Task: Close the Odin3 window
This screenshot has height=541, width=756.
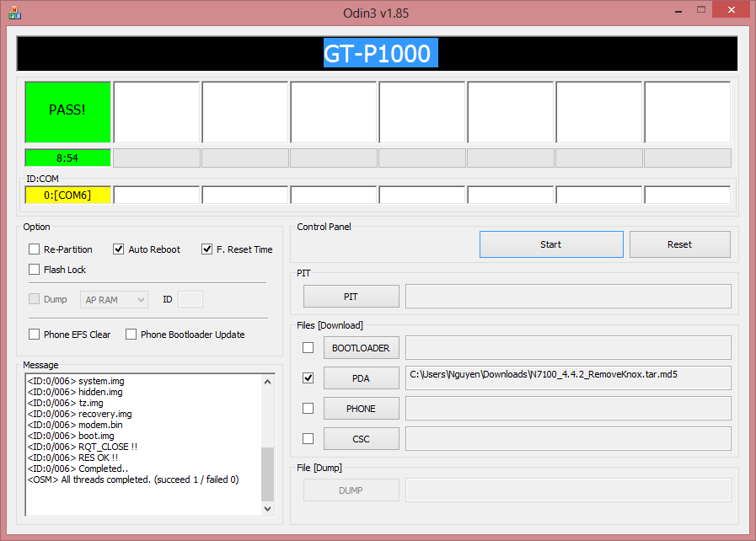Action: [731, 9]
